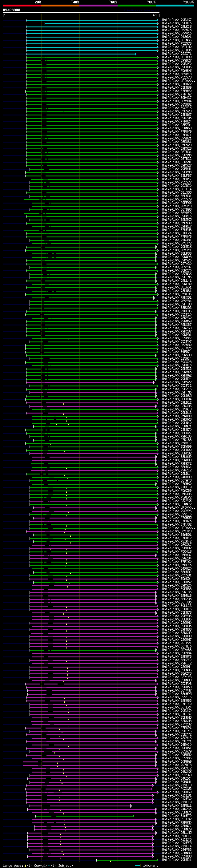Click label UniRef100_Q9FTN6
Viewport: 197px width, 868px height.
(177, 392)
